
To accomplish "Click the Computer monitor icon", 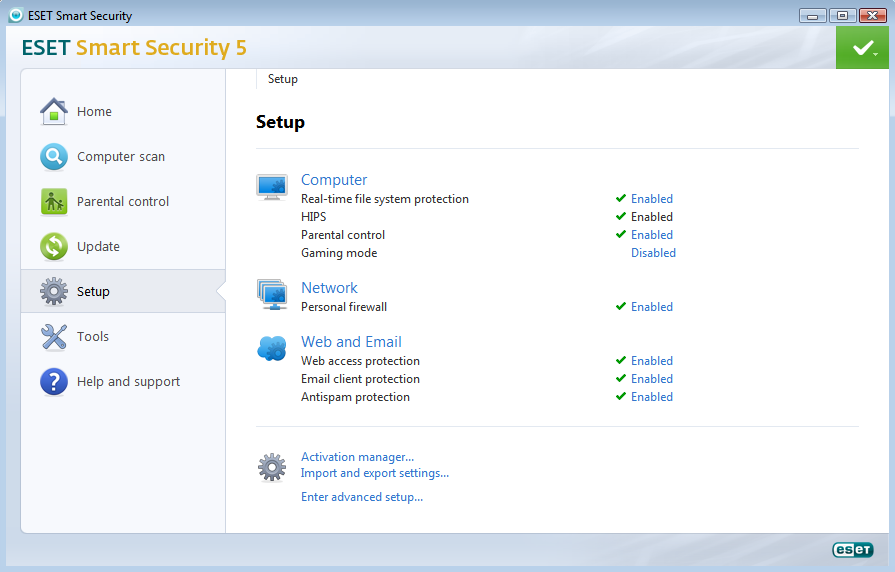I will click(272, 187).
